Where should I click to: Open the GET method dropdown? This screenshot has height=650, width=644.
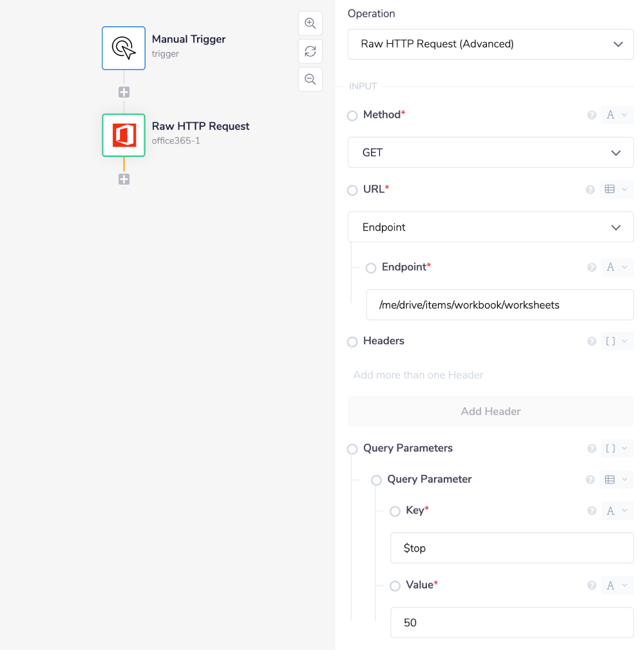490,153
